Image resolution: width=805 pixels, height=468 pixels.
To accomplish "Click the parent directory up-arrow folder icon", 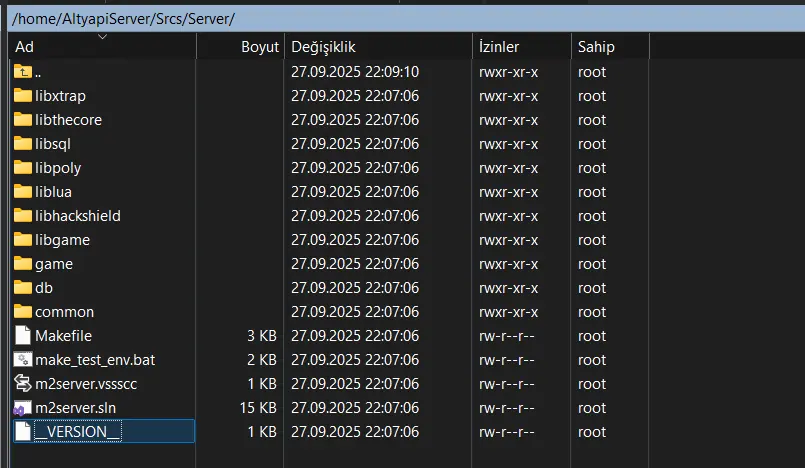I will pyautogui.click(x=23, y=72).
